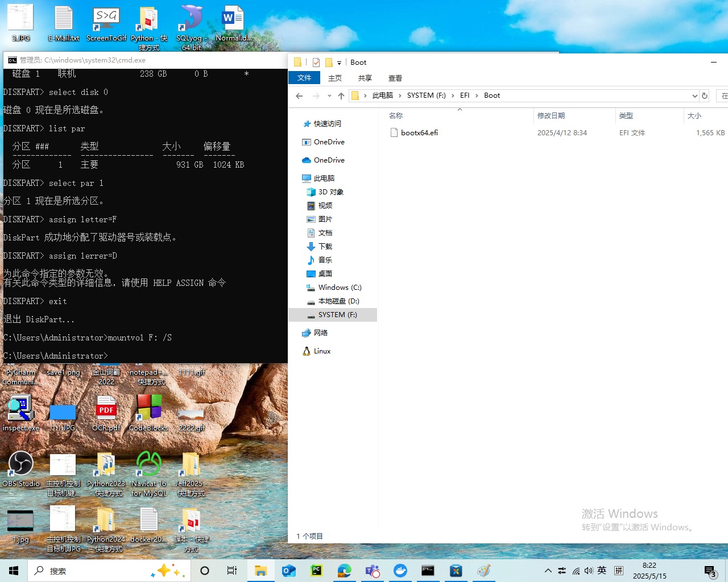This screenshot has width=728, height=582.
Task: Select 本地磁盘 (D:) drive in navigation pane
Action: [x=338, y=301]
